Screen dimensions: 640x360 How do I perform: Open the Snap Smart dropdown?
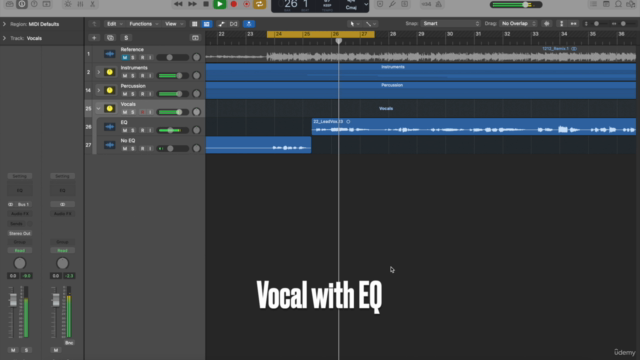[x=451, y=24]
